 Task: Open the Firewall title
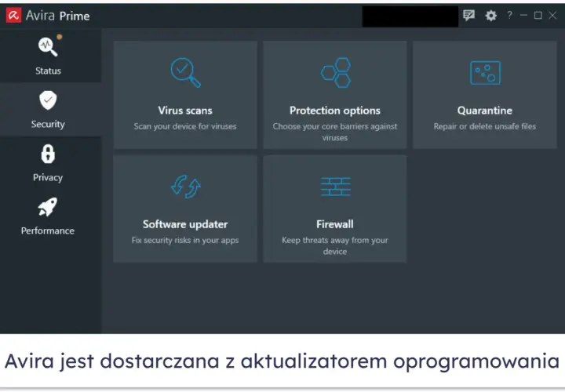tap(335, 224)
